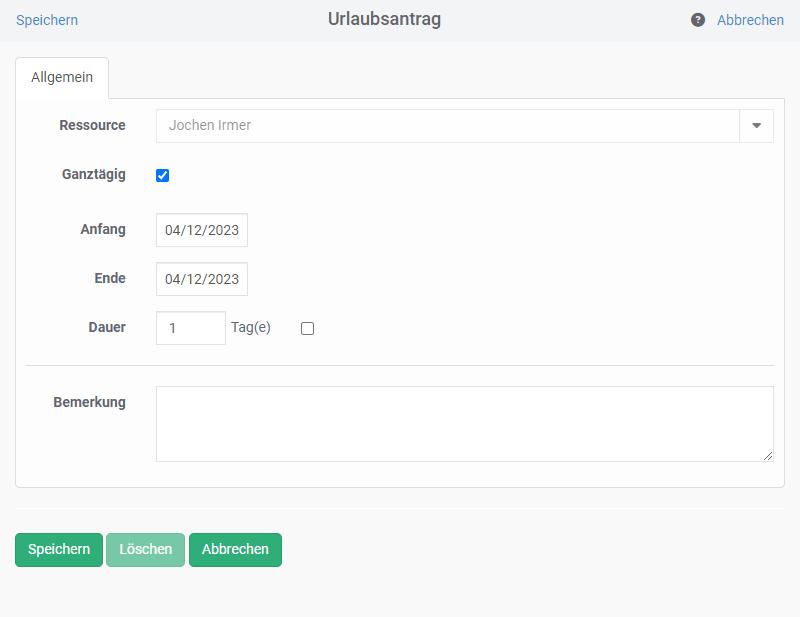Screen dimensions: 800x617
Task: Focus the Anfang date field
Action: tap(202, 230)
